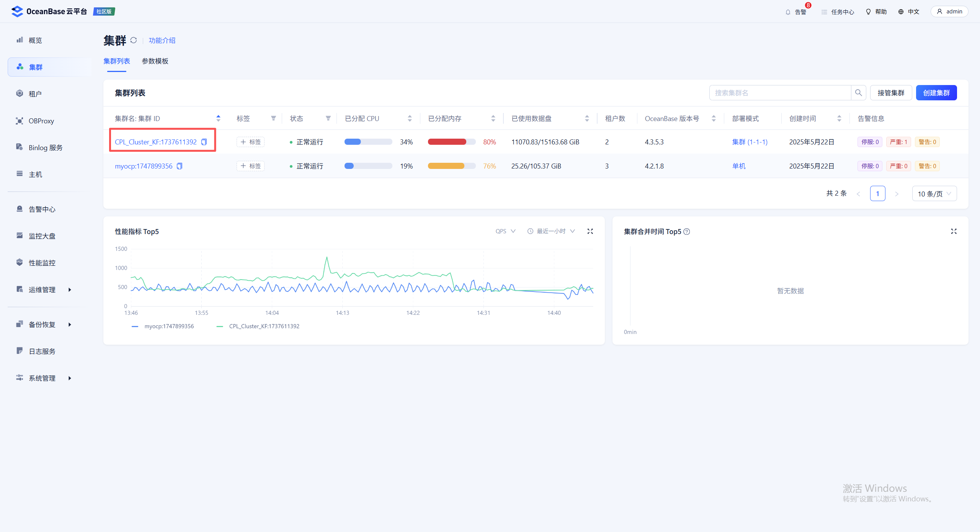Viewport: 980px width, 532px height.
Task: Click the help icon beside 集群合并时间 Top5
Action: [687, 232]
